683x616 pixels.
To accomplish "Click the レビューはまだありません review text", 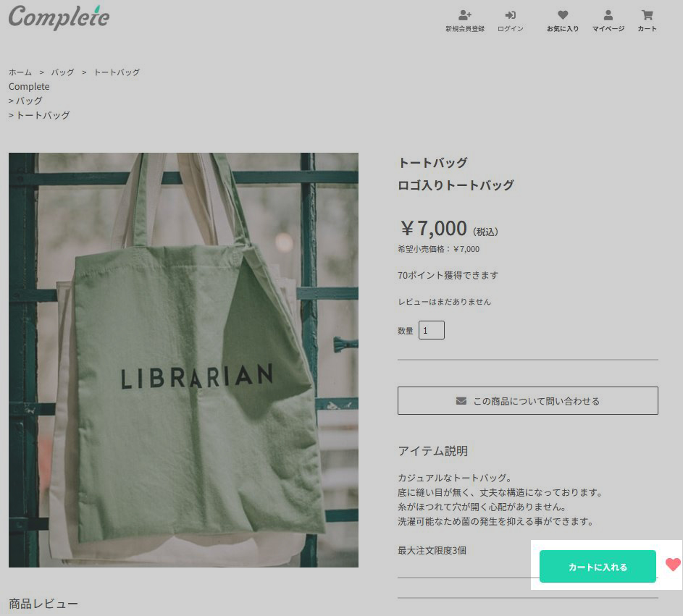I will click(444, 302).
